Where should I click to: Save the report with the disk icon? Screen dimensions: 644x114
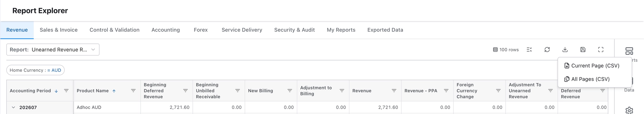coord(583,49)
